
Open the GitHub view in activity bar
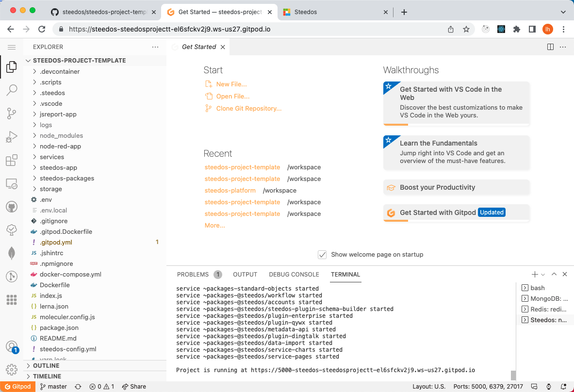pos(11,207)
